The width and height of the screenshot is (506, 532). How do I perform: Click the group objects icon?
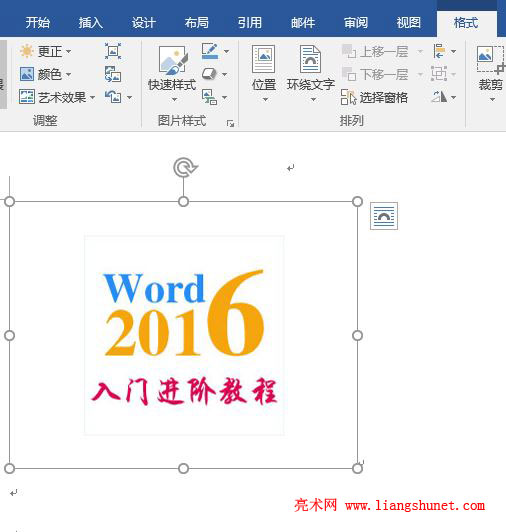point(438,74)
